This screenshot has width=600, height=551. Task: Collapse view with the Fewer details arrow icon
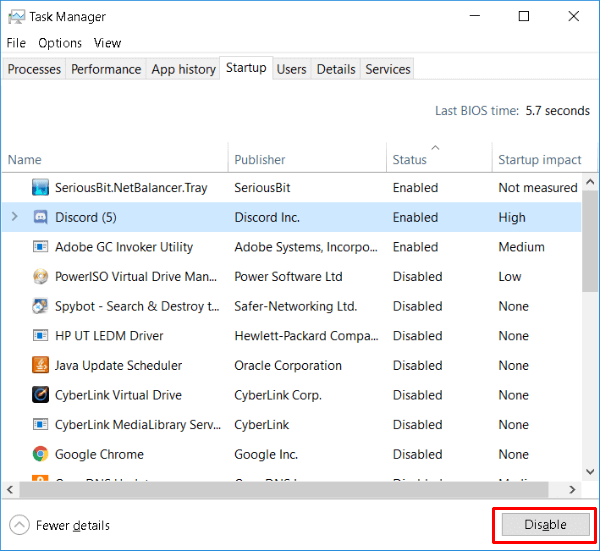pyautogui.click(x=19, y=525)
